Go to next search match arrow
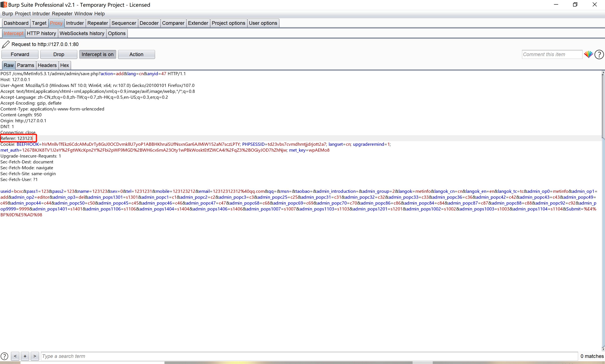 pyautogui.click(x=35, y=356)
